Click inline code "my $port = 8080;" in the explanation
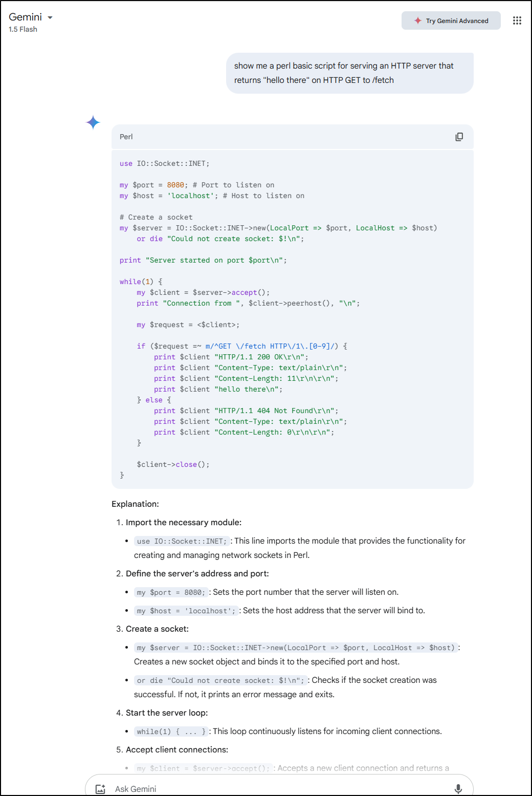 [x=171, y=592]
